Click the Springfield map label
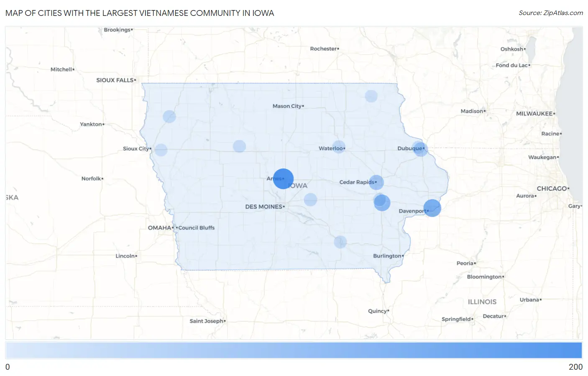This screenshot has width=588, height=376. [x=456, y=319]
